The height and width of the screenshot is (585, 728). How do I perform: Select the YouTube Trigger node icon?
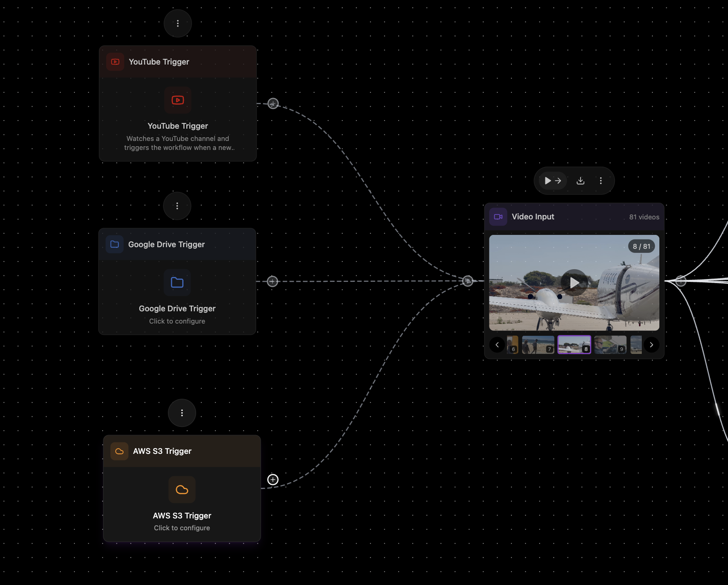pos(178,100)
